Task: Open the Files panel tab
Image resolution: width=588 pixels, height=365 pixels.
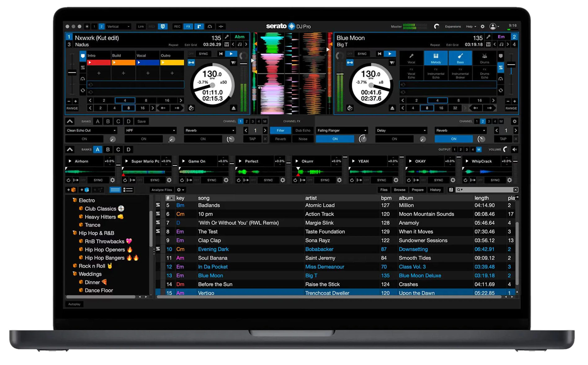Action: click(384, 190)
